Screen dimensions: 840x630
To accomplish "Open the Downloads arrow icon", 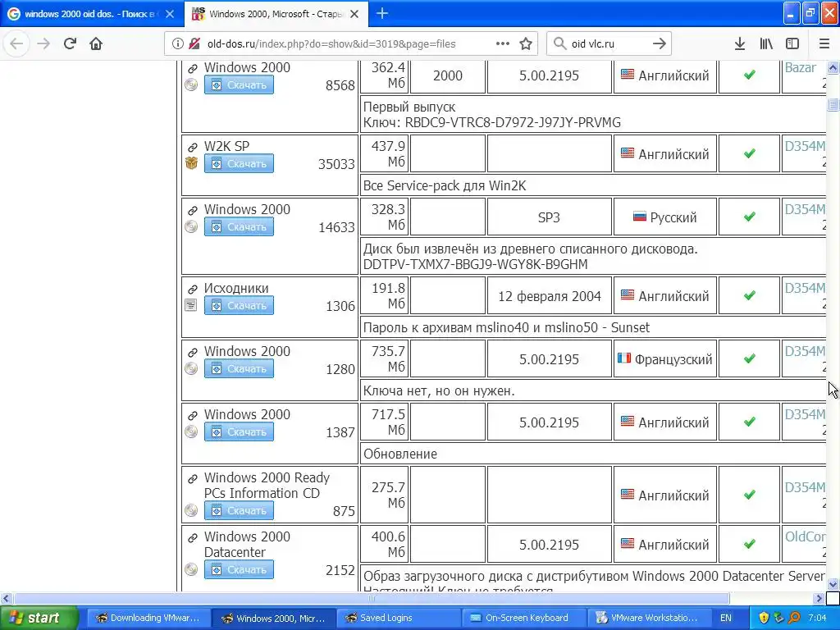I will pos(739,43).
